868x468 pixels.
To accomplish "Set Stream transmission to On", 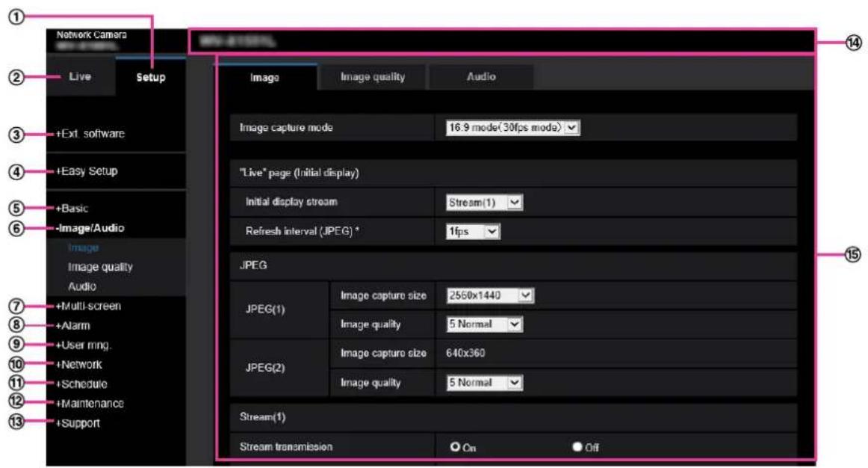I will coord(455,447).
